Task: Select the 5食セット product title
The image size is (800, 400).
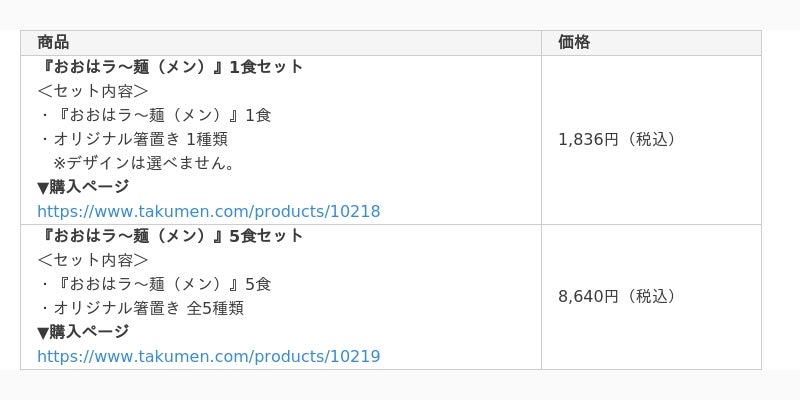Action: click(171, 236)
